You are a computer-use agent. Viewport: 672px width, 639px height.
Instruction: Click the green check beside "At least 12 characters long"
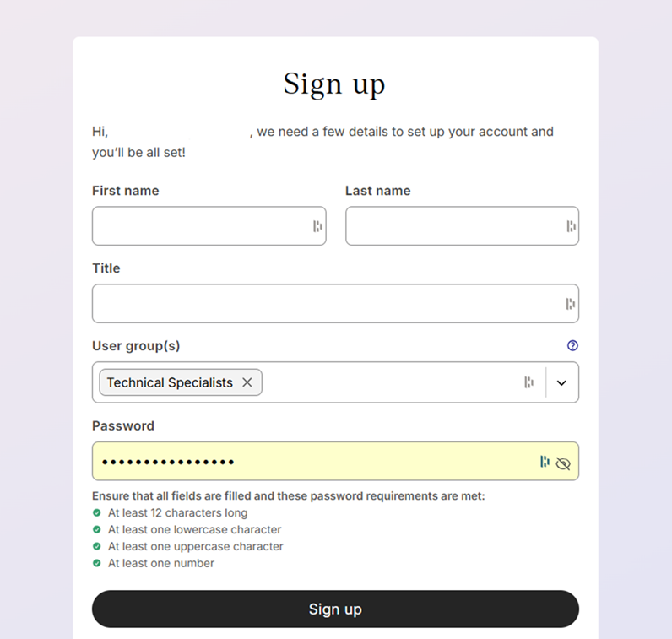97,512
